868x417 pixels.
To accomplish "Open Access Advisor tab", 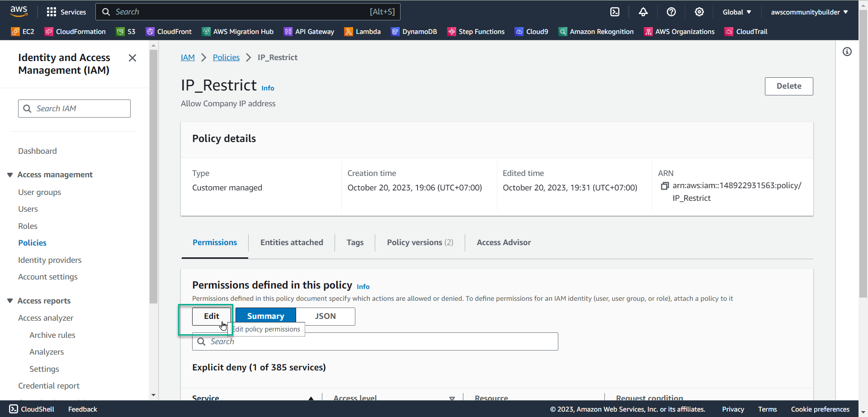I will (504, 242).
